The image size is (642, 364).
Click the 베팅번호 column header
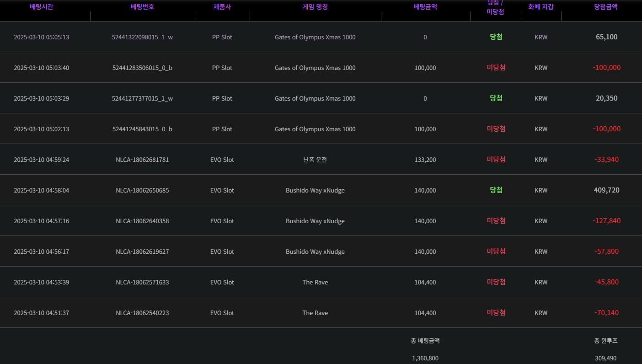142,7
